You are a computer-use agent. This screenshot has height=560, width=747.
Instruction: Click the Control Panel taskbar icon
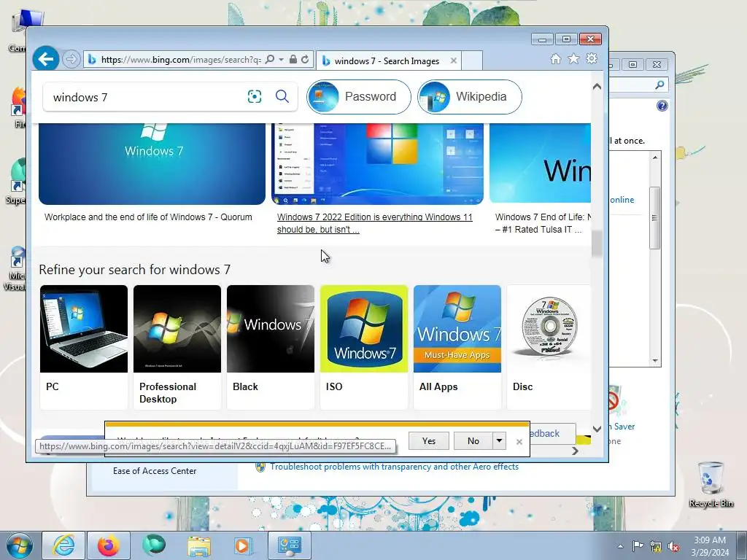289,545
